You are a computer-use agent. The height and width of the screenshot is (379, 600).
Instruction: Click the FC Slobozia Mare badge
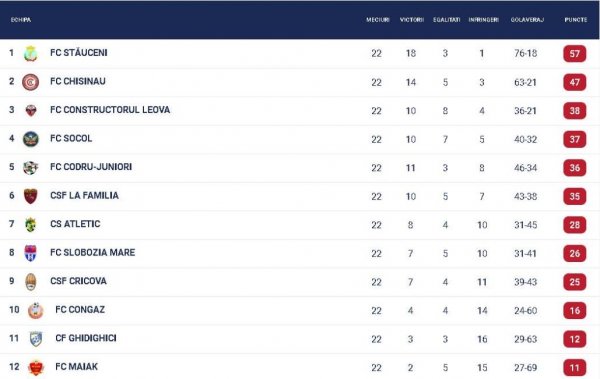click(31, 253)
